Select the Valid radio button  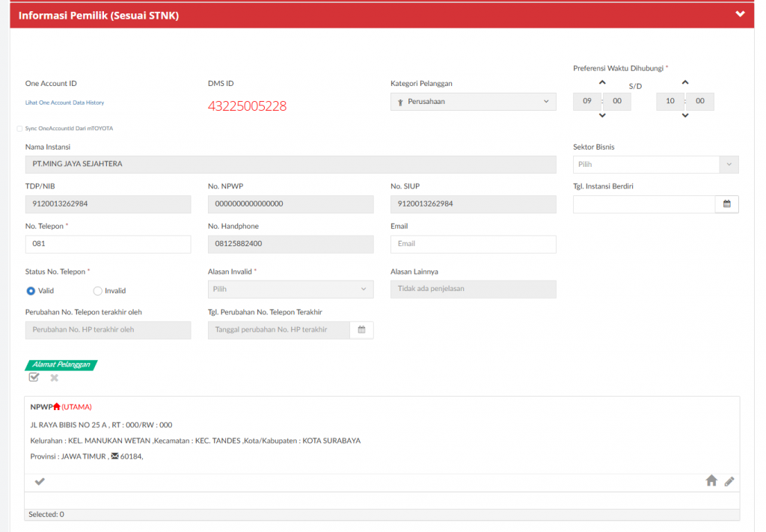tap(31, 291)
